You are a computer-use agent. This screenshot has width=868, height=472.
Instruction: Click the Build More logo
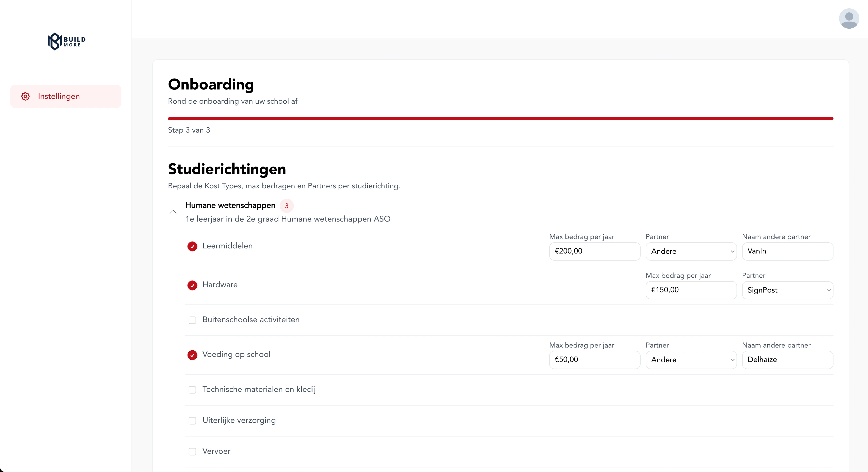66,41
